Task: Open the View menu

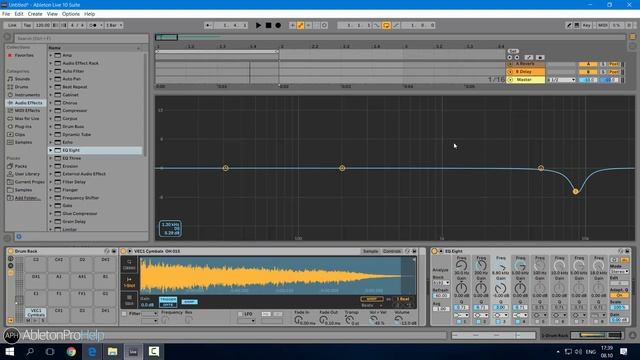Action: tap(52, 14)
